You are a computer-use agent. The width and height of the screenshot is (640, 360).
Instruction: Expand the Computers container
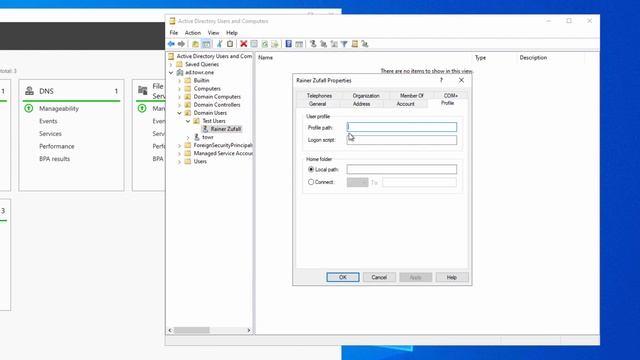(179, 89)
